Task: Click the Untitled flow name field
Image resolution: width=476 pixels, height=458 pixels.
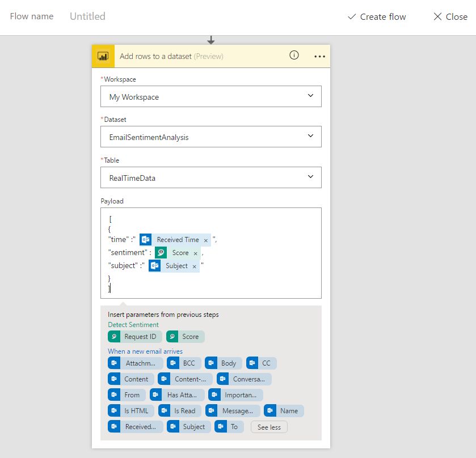Action: click(87, 16)
